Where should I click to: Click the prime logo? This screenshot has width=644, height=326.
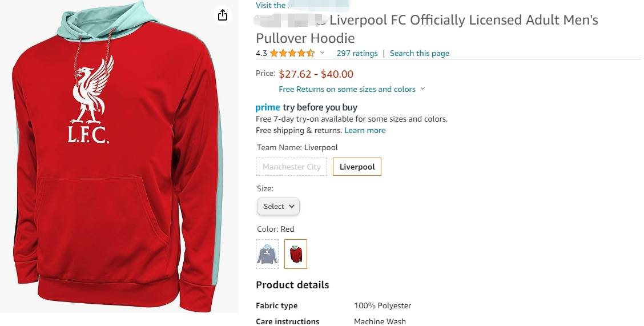pos(268,107)
